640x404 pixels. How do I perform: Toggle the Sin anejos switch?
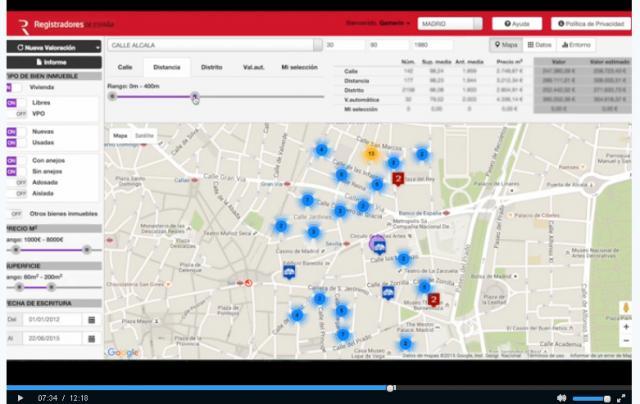pos(16,172)
